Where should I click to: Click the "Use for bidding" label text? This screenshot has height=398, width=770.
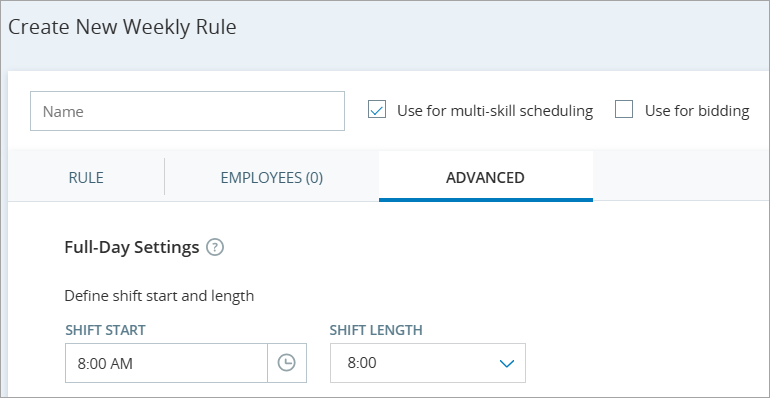(697, 111)
